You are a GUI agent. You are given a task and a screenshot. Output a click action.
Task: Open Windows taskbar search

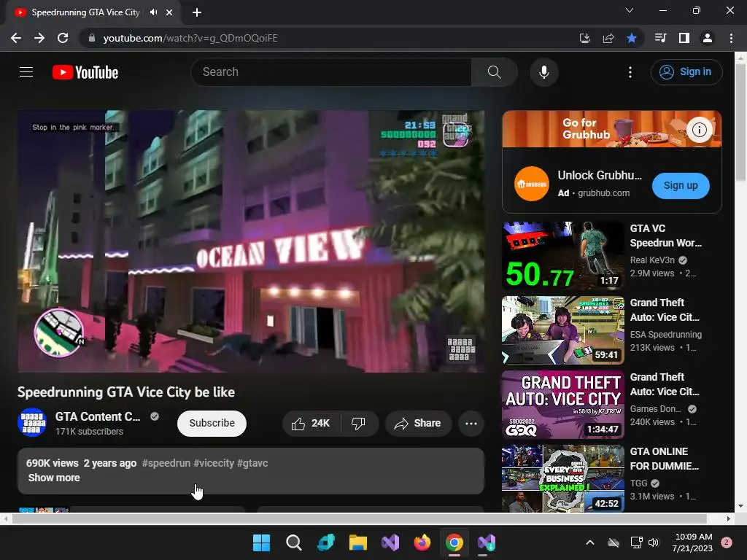click(x=293, y=542)
